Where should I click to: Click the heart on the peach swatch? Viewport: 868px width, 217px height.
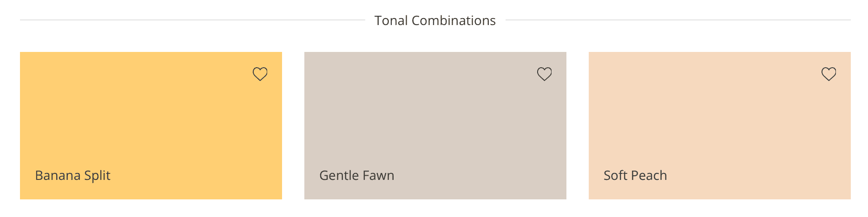(x=829, y=74)
